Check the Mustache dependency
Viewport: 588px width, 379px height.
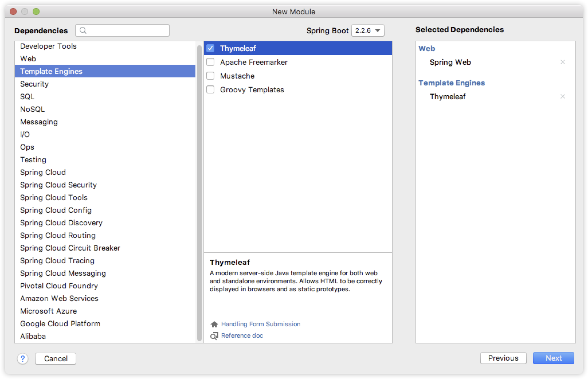point(210,76)
